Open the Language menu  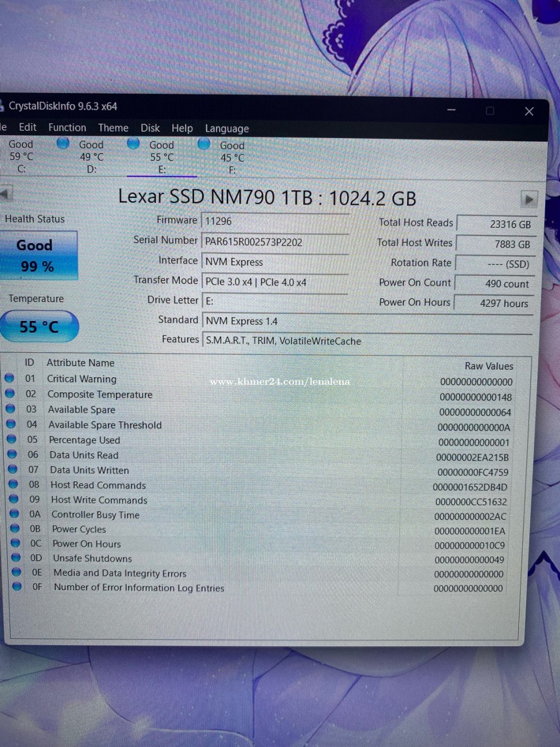[x=227, y=129]
